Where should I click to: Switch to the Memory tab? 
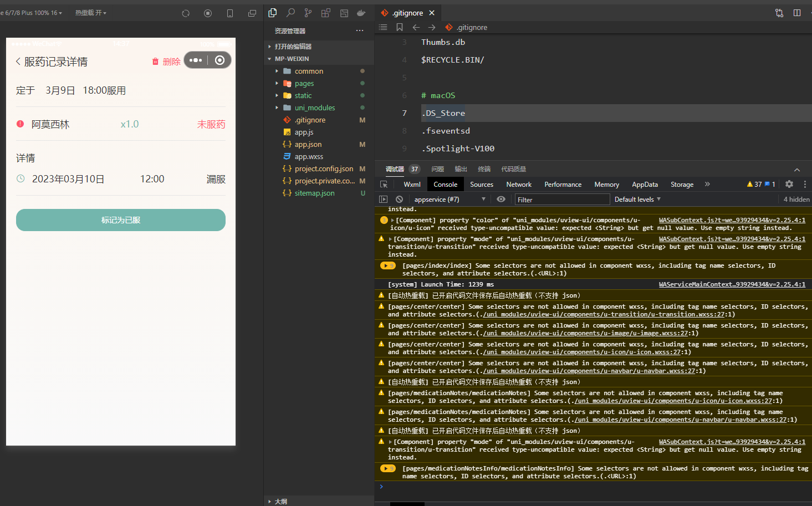607,185
